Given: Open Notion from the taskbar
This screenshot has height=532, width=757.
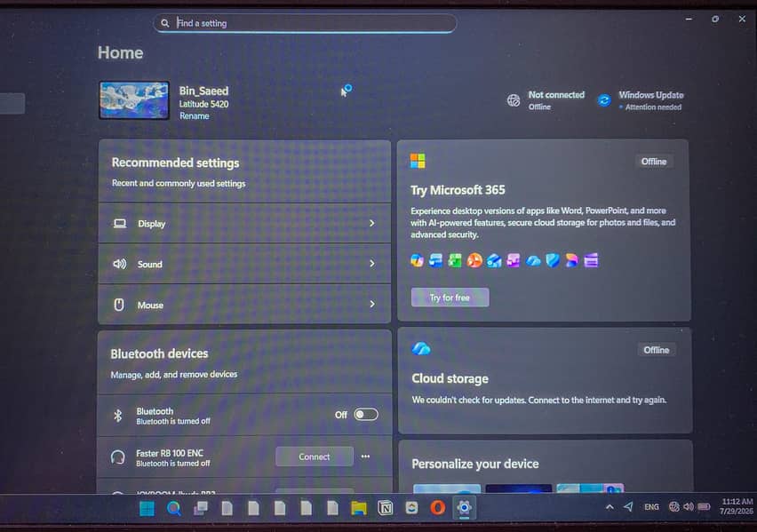Looking at the screenshot, I should [x=386, y=508].
